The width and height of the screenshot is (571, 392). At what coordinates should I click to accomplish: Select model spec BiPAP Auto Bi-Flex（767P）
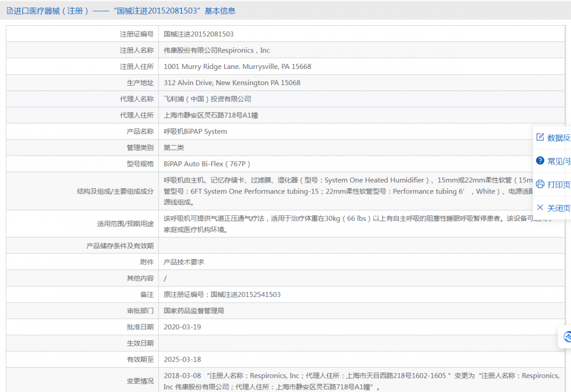pyautogui.click(x=207, y=164)
